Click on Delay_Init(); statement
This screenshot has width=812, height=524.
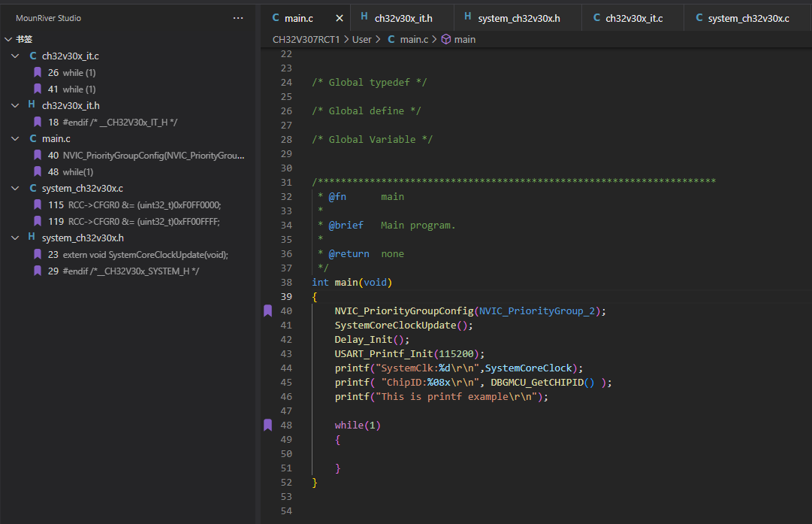click(x=372, y=340)
